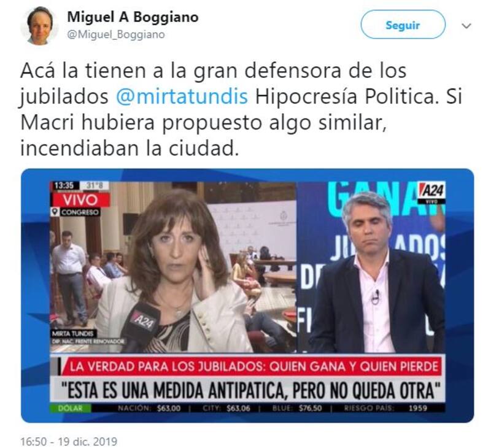Image resolution: width=491 pixels, height=448 pixels.
Task: Click the 13:35 clock overlay
Action: (x=64, y=186)
